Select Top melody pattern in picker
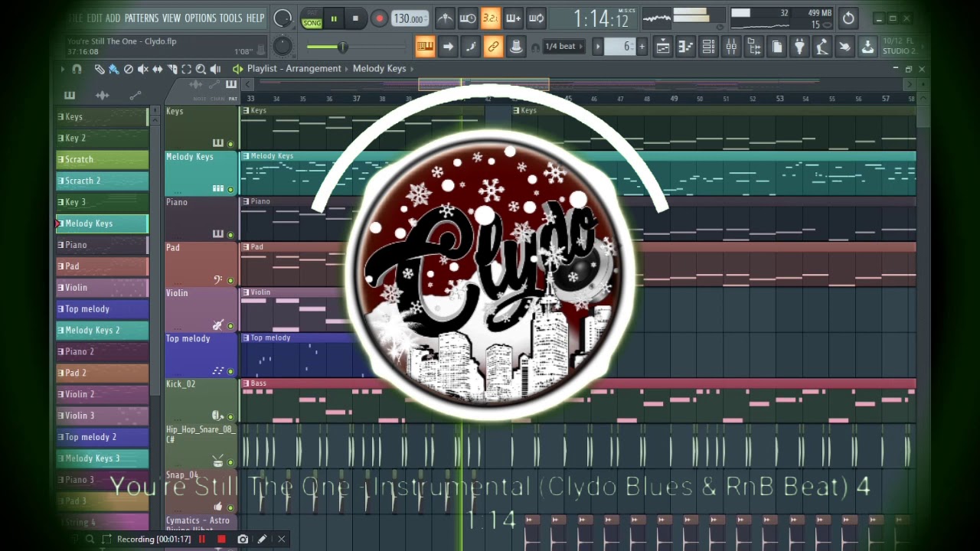 pyautogui.click(x=102, y=309)
